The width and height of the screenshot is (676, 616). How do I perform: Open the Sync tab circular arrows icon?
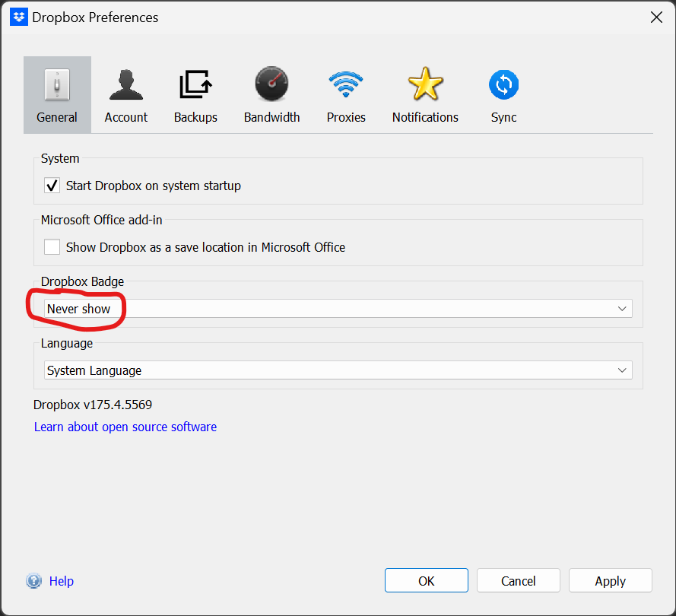click(503, 84)
